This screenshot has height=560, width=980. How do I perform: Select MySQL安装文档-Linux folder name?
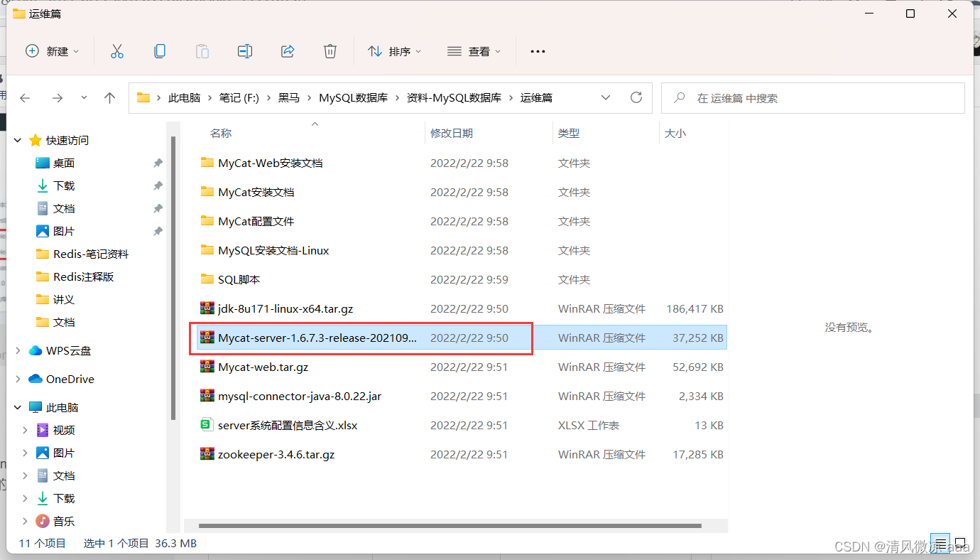pyautogui.click(x=273, y=250)
